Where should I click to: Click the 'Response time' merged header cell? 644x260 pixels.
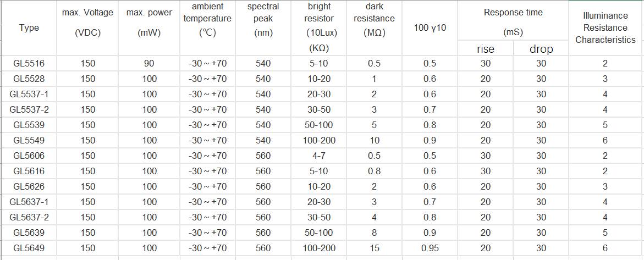tap(513, 21)
